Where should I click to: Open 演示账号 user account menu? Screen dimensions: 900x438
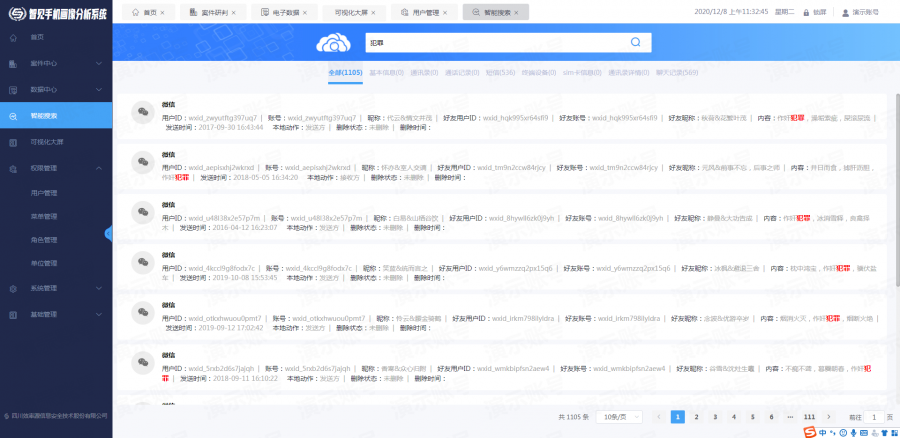pos(860,12)
